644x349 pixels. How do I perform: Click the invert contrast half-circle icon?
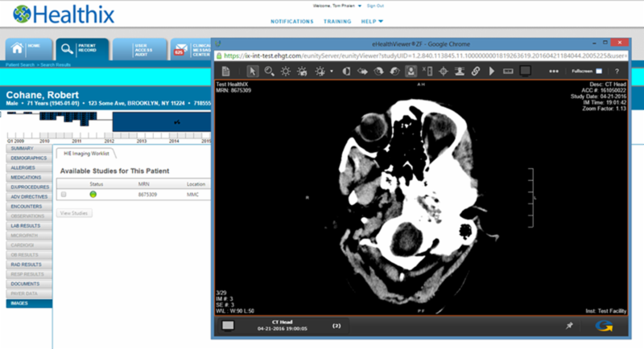(x=346, y=72)
